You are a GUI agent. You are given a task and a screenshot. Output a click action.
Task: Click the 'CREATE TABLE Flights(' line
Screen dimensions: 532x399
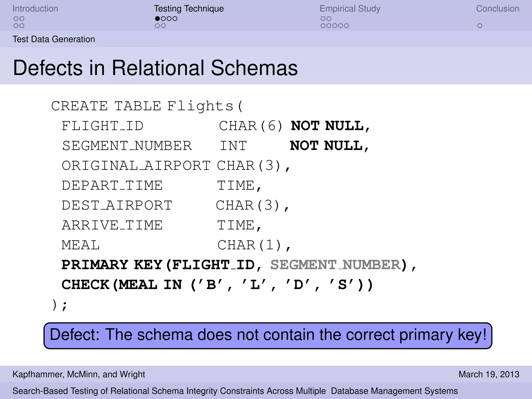pyautogui.click(x=147, y=106)
